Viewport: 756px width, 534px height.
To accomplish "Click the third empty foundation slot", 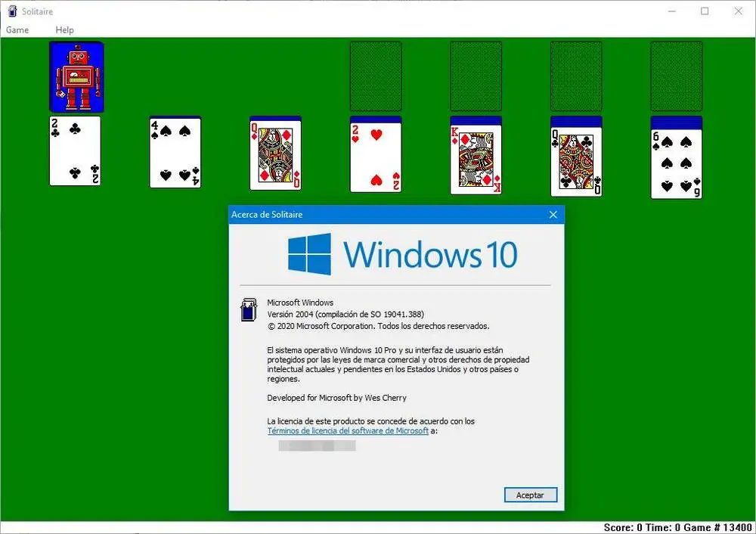I will tap(576, 76).
